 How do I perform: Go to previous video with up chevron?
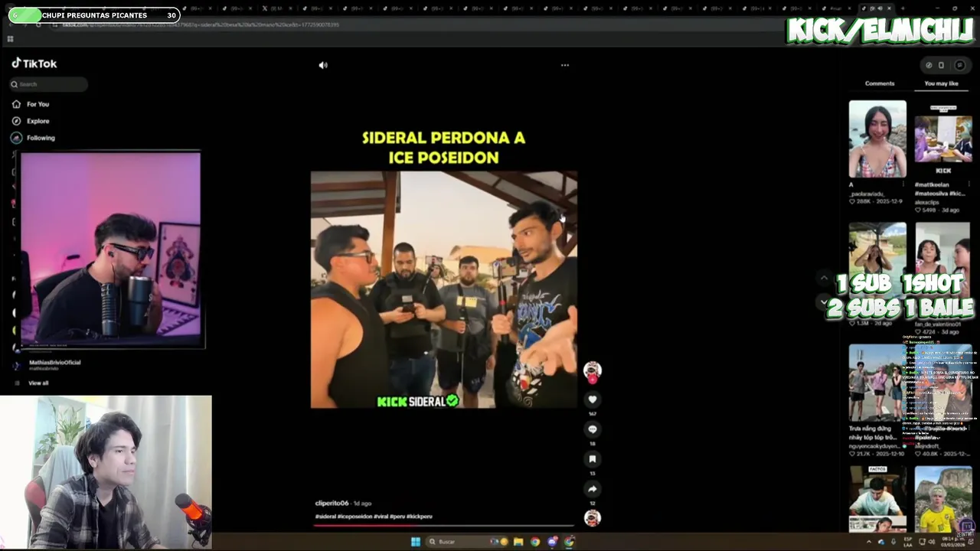(x=824, y=278)
